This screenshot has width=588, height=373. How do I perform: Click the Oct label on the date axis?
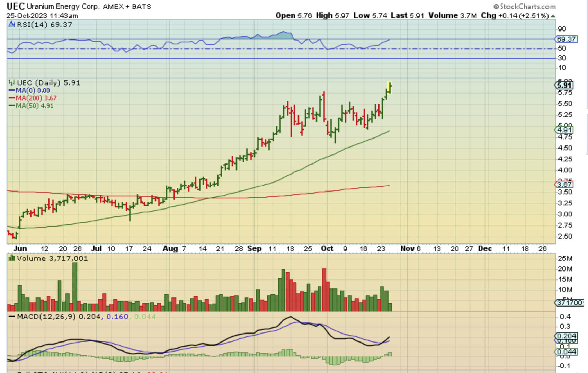[327, 248]
